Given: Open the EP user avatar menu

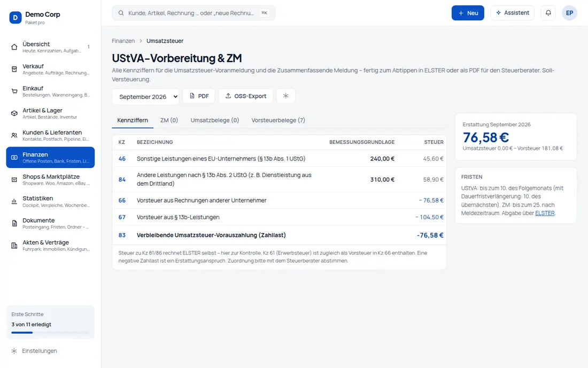Looking at the screenshot, I should point(569,13).
